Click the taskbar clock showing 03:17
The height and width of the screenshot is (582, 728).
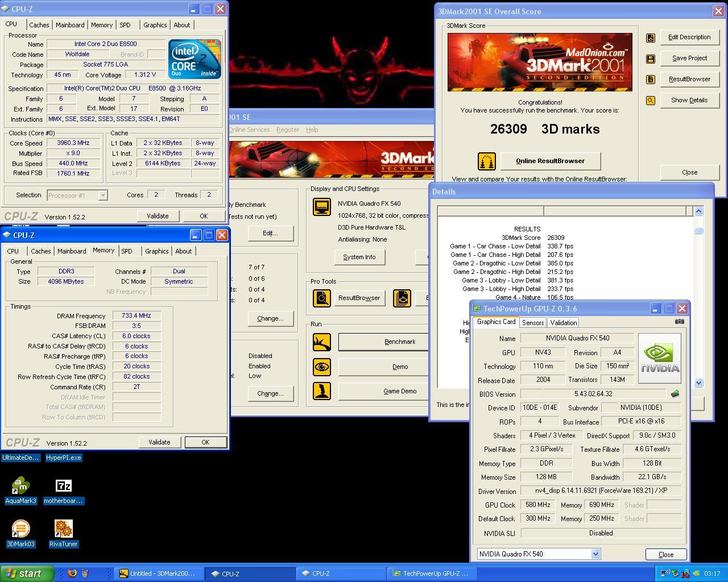point(712,573)
